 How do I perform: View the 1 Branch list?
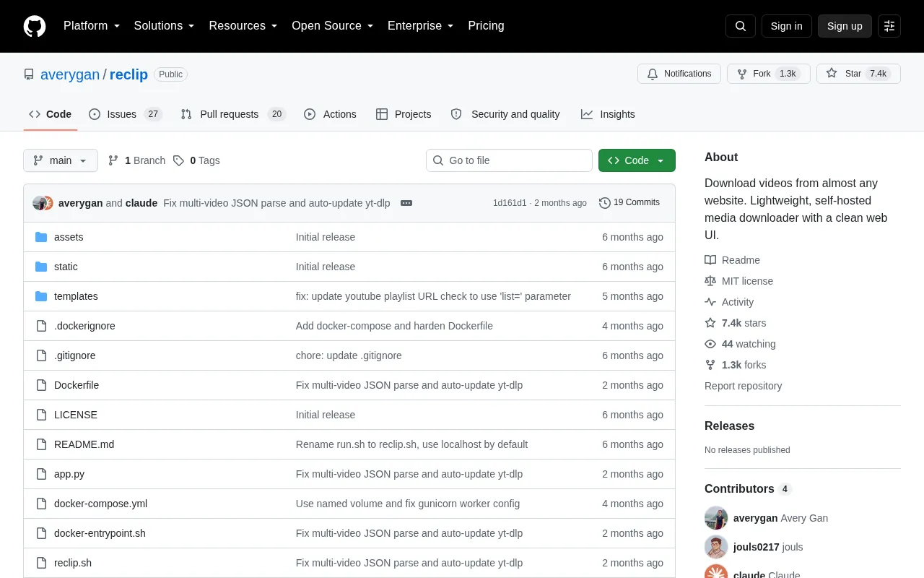click(136, 160)
